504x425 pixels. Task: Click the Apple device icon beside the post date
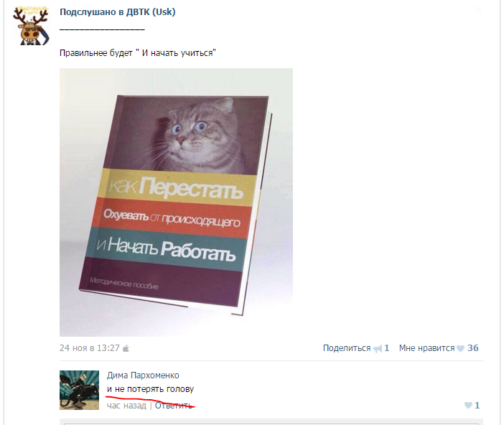pyautogui.click(x=126, y=348)
